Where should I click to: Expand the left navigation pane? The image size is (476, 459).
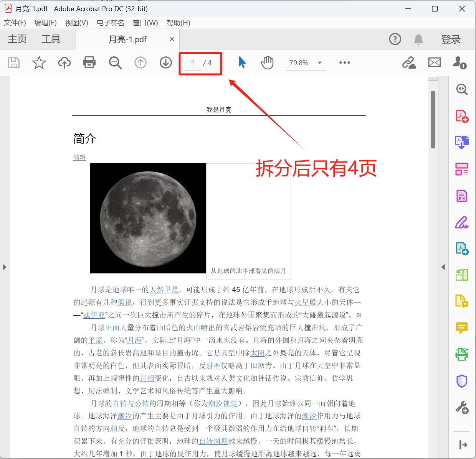coord(5,267)
